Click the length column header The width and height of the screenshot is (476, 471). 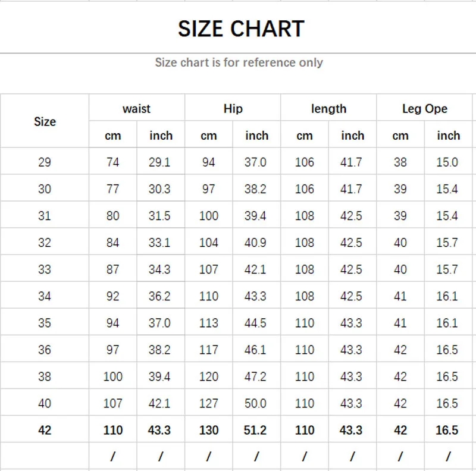click(328, 109)
